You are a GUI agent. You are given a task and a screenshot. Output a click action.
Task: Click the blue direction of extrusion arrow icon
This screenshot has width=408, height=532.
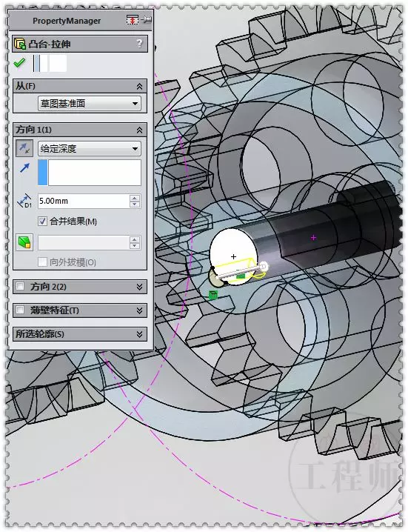pos(24,167)
